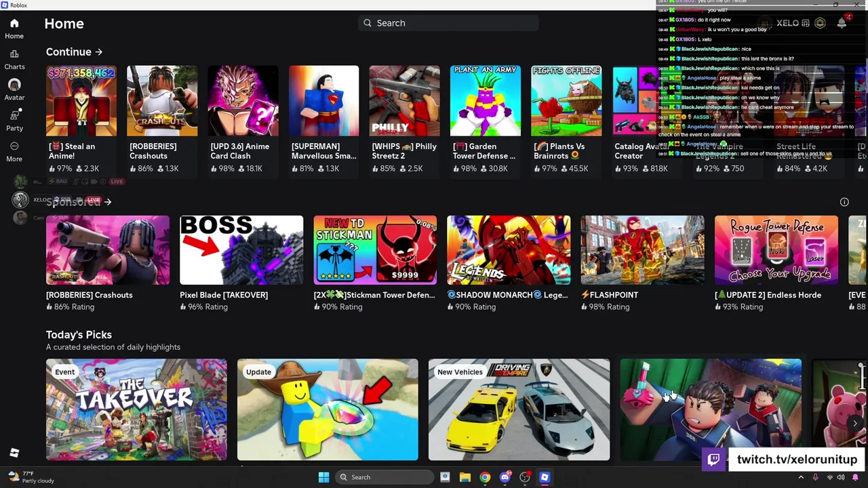Open Stickman Tower Defense sponsored thumbnail

coord(375,250)
